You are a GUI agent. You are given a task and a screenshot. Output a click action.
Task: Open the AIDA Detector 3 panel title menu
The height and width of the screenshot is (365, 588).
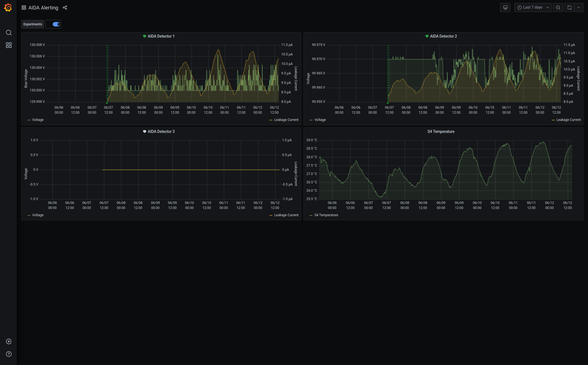(161, 132)
